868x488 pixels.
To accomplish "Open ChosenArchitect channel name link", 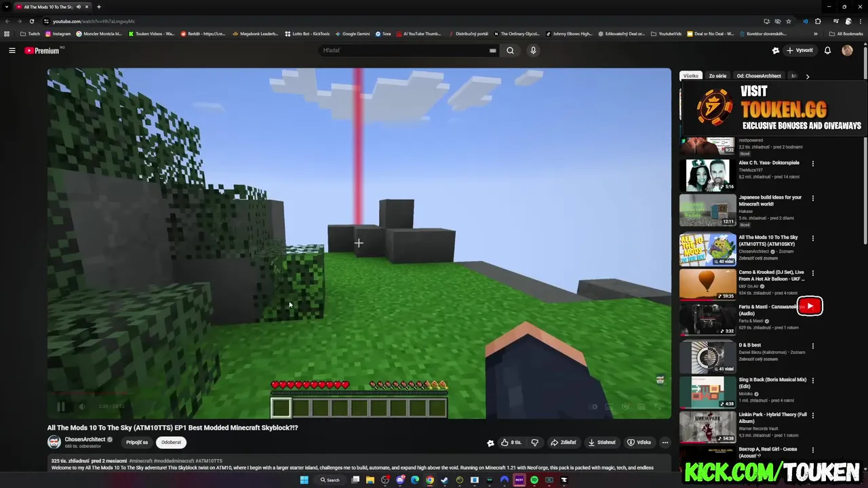I will coord(85,439).
